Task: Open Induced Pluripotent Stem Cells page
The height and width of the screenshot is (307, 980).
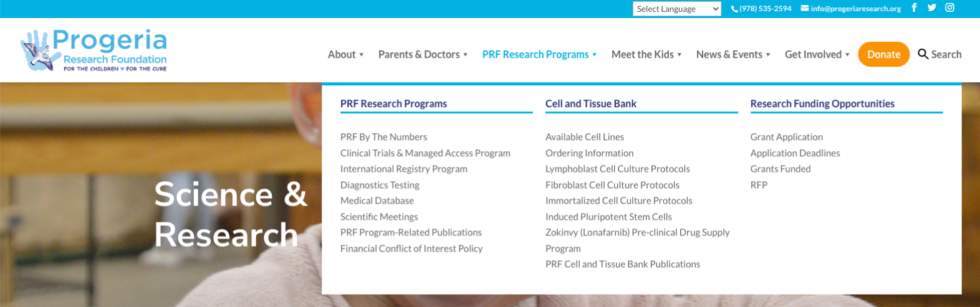Action: 608,217
